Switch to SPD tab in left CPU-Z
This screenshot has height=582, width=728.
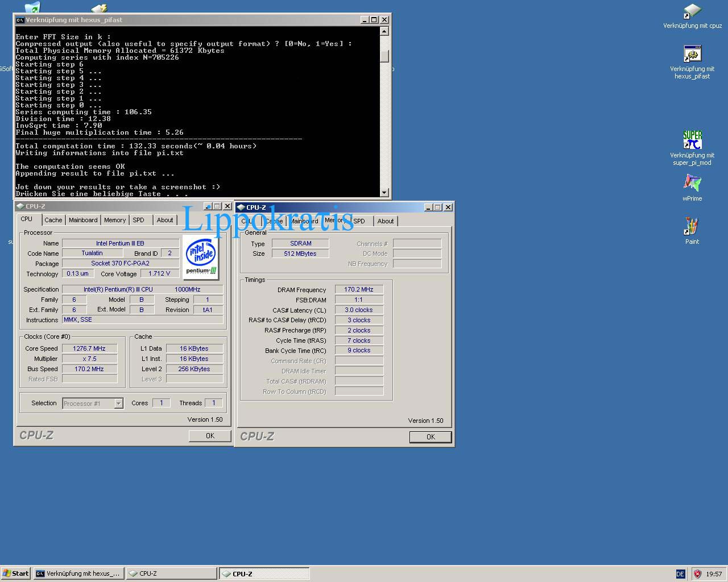139,221
